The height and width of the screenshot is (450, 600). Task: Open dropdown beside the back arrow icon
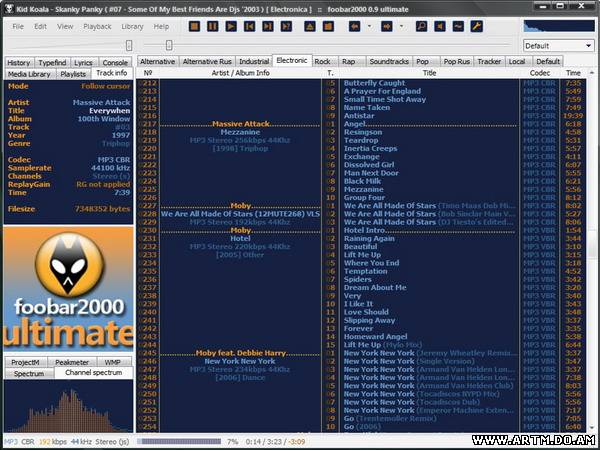[369, 26]
